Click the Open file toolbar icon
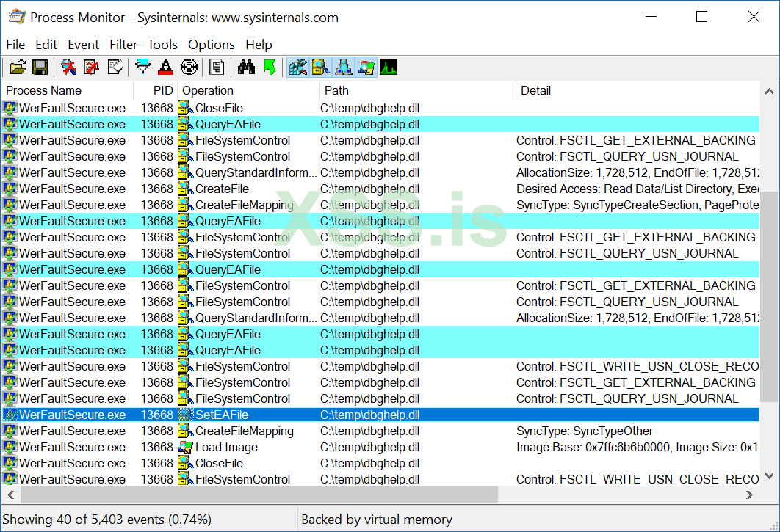Screen dimensions: 780x532 [18, 67]
